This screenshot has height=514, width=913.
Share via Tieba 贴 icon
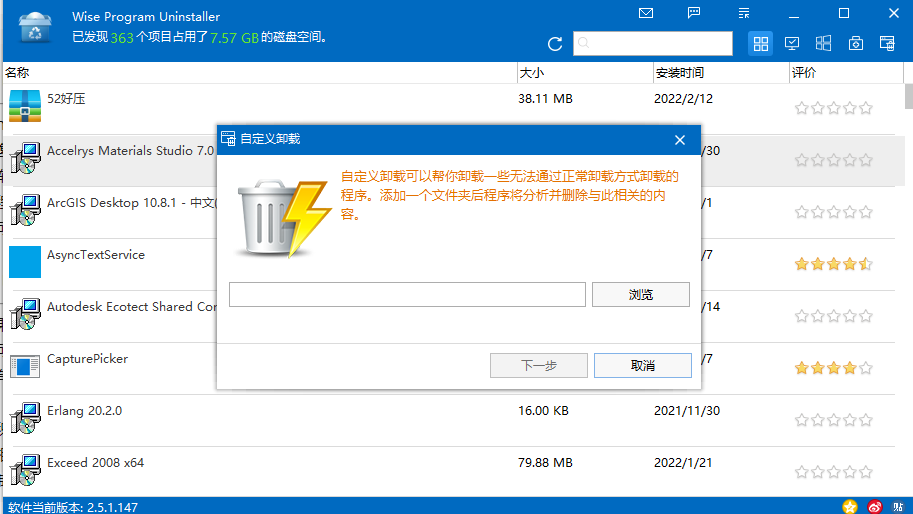898,506
